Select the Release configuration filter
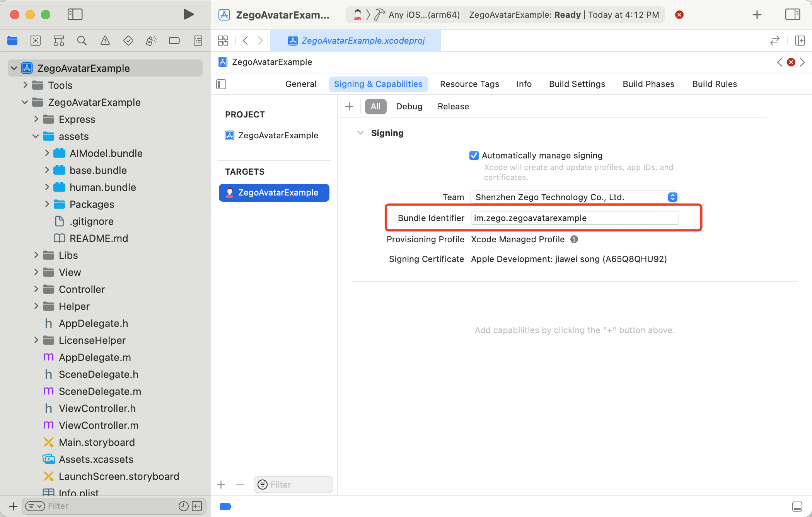 (453, 107)
